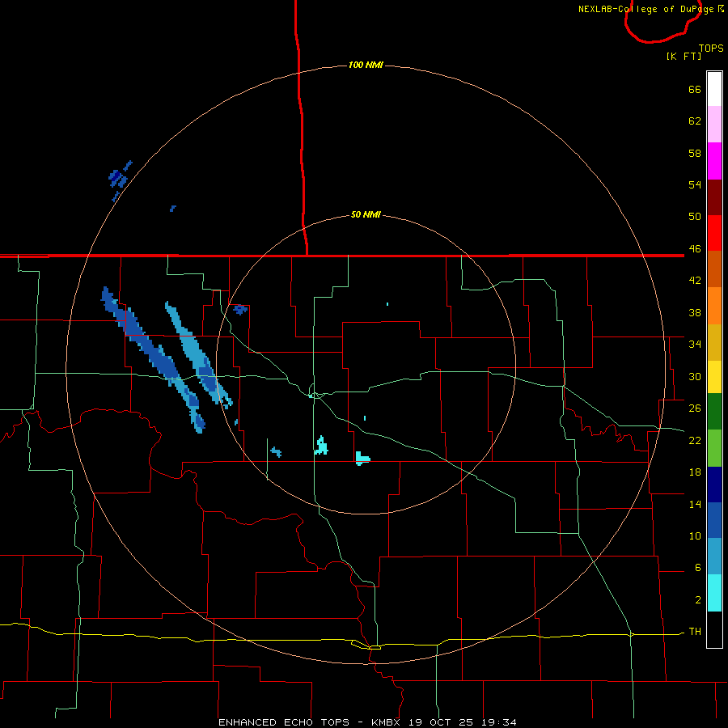Click the legend value 54
Viewport: 728px width, 728px height.
click(x=695, y=184)
